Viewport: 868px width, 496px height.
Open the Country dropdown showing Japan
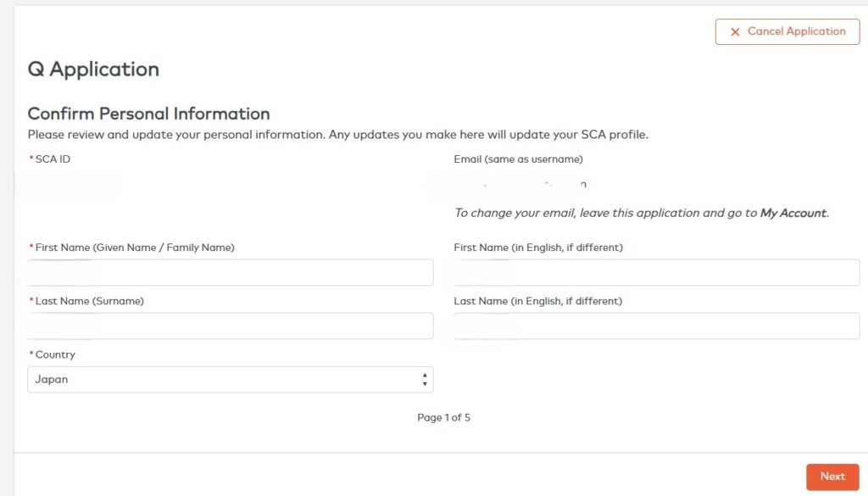231,380
